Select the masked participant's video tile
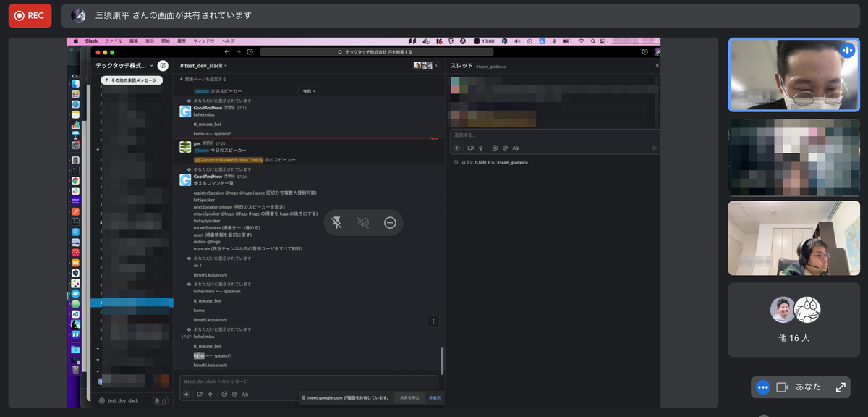 (x=794, y=75)
